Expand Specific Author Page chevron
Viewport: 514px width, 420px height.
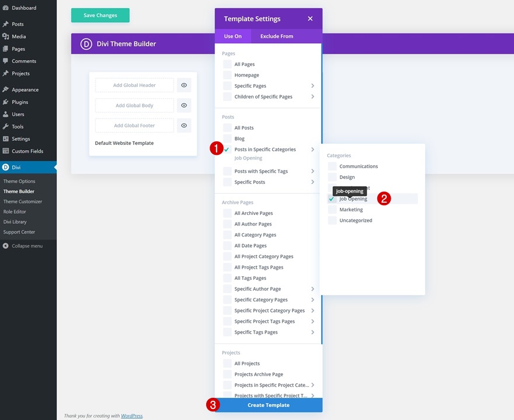tap(312, 289)
